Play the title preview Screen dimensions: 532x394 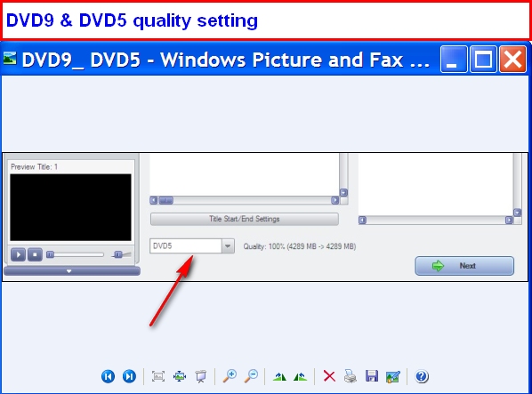19,254
